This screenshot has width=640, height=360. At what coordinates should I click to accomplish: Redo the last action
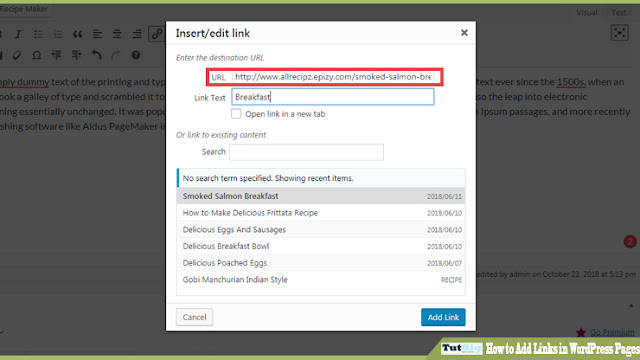click(x=116, y=55)
